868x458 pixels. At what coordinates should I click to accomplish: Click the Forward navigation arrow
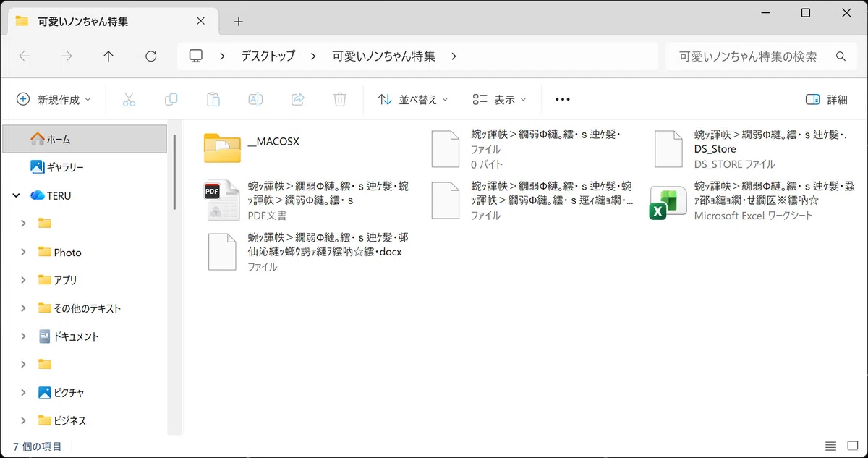[67, 56]
